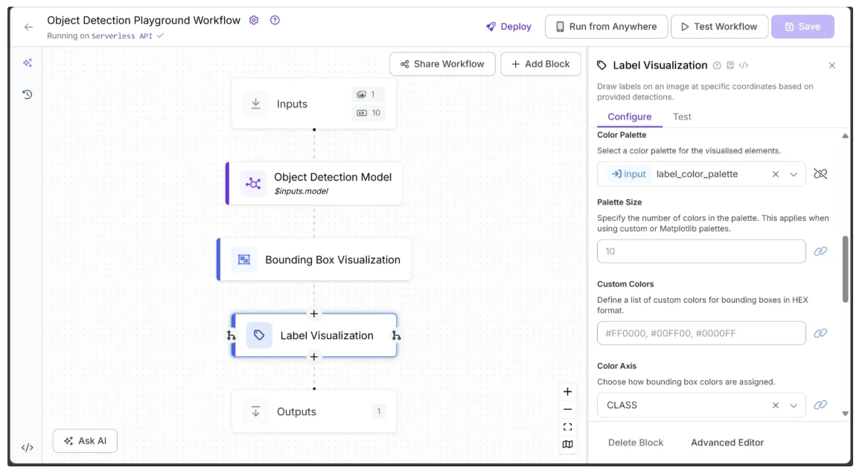The width and height of the screenshot is (868, 476).
Task: Expand the Color Palette dropdown
Action: point(794,174)
